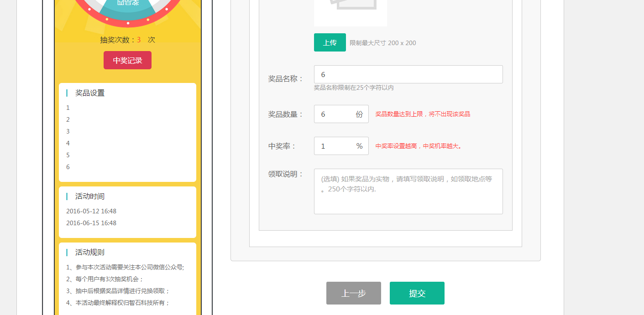Screen dimensions: 644x315
Task: Go back with the 上一步 button
Action: [353, 293]
